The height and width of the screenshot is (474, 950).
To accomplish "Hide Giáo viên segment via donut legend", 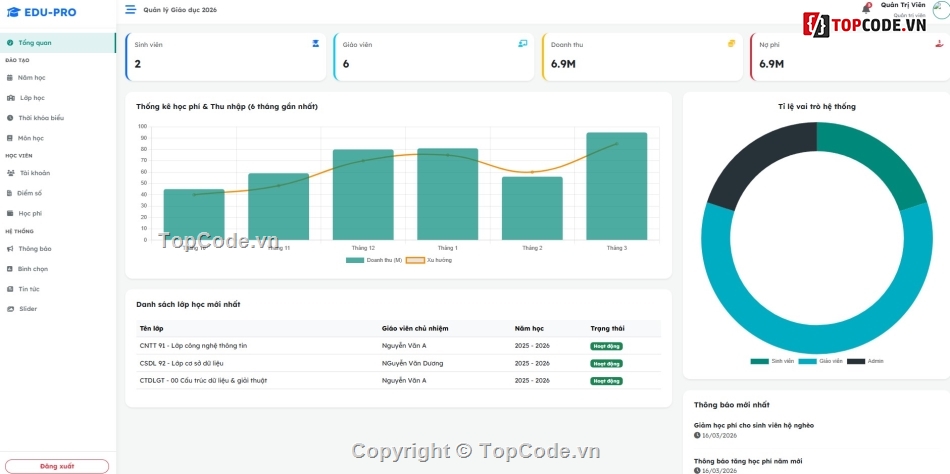I will click(x=820, y=361).
